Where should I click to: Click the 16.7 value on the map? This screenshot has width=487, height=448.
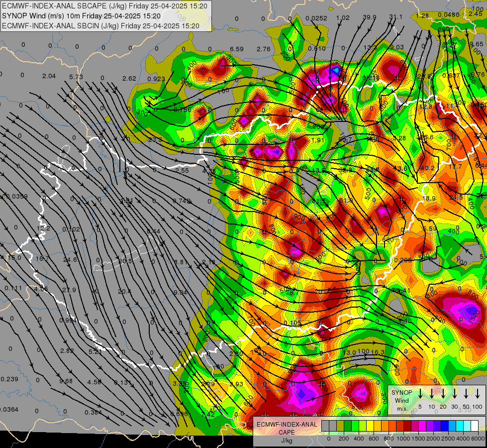[x=43, y=259]
